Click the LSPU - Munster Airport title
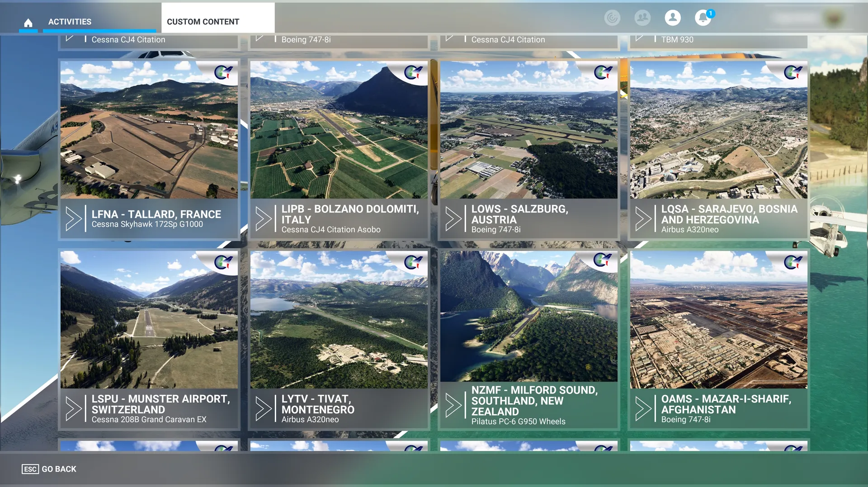 (x=161, y=404)
